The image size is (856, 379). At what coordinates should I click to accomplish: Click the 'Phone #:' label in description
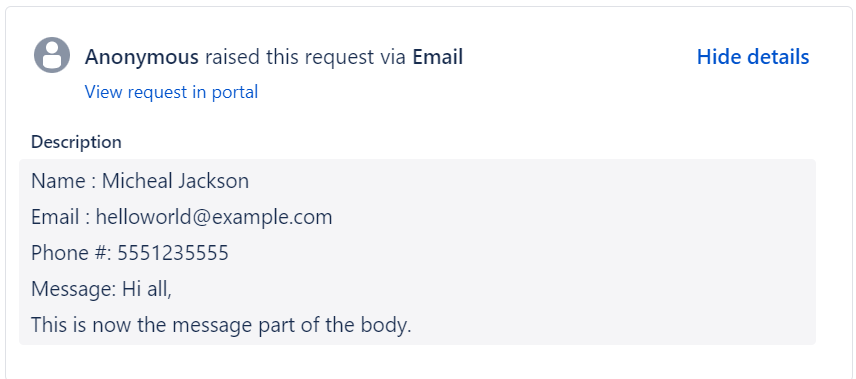pos(72,253)
